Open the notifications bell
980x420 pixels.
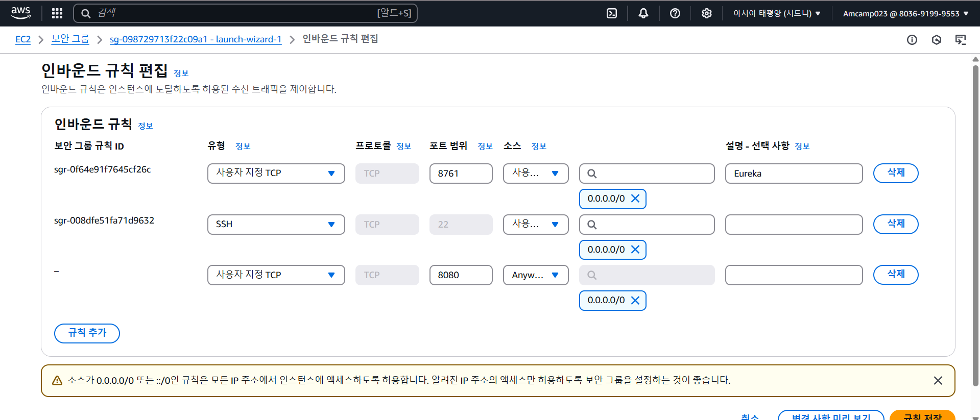[643, 13]
